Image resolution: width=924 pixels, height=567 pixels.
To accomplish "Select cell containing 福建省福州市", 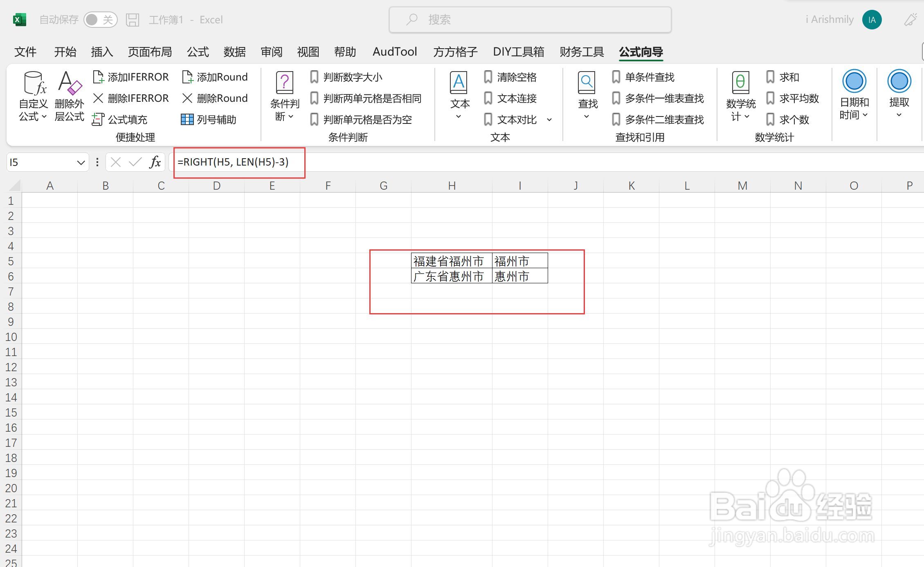I will pyautogui.click(x=452, y=261).
